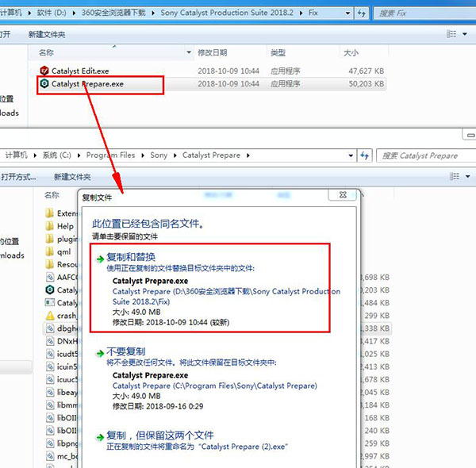
Task: Open the Extensions folder icon in lower window
Action: point(49,213)
